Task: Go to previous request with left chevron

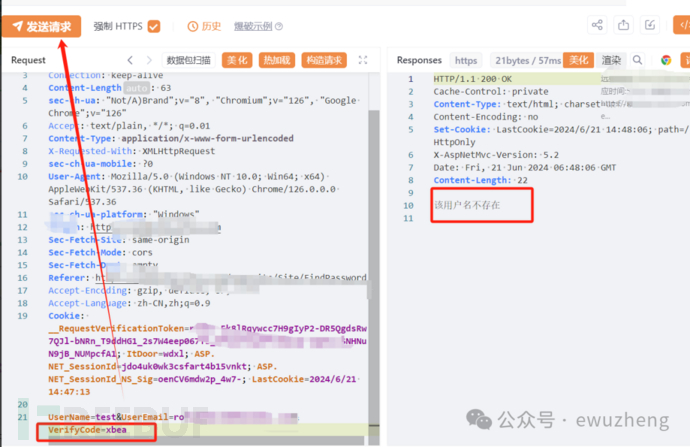Action: pos(130,60)
